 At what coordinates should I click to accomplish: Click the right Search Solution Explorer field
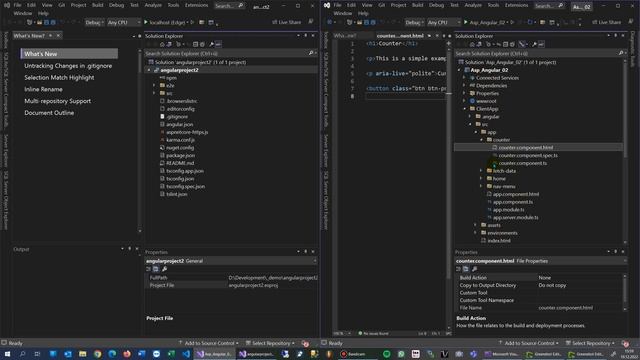pyautogui.click(x=540, y=53)
